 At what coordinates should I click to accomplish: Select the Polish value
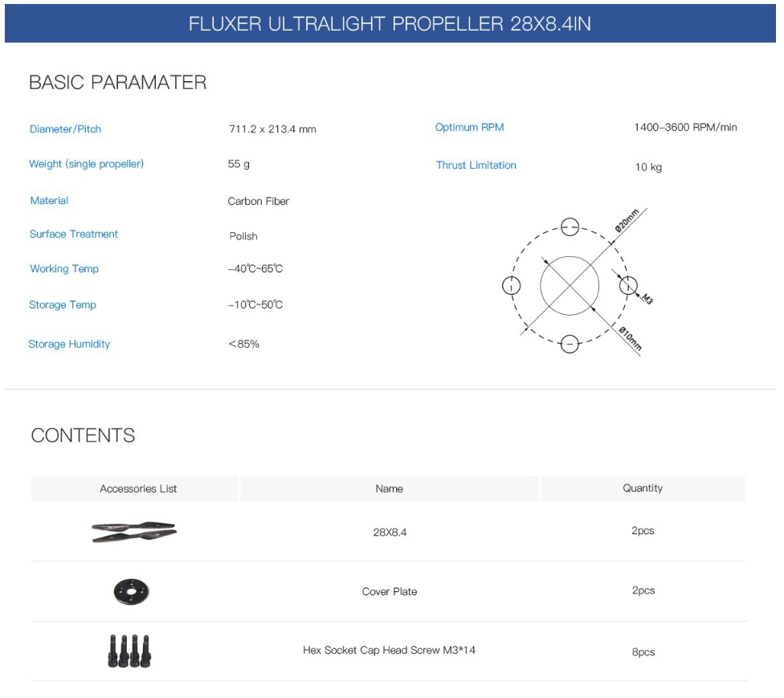tap(243, 236)
